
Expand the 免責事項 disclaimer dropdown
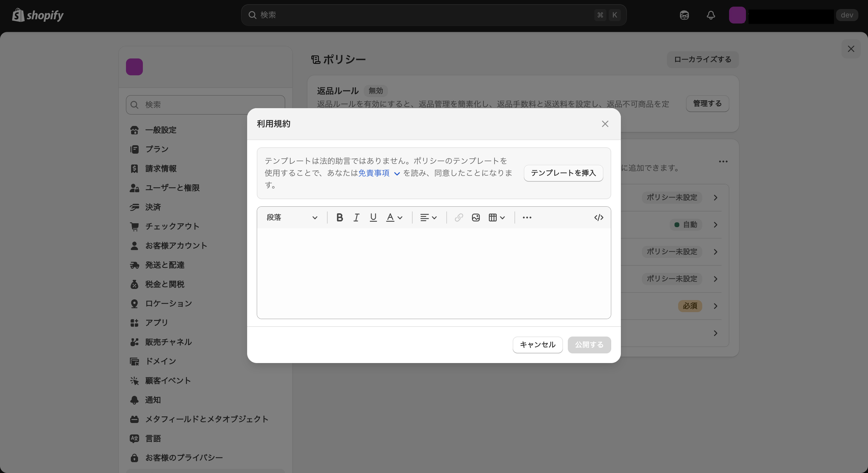click(397, 173)
